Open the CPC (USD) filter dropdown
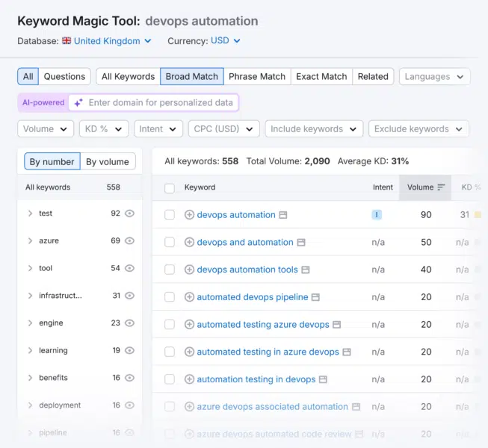Image resolution: width=488 pixels, height=448 pixels. click(224, 128)
